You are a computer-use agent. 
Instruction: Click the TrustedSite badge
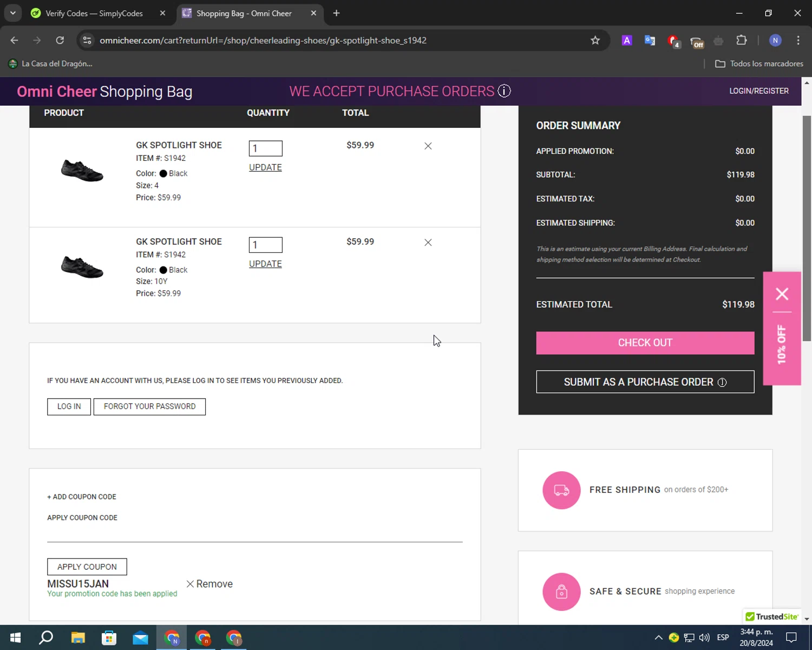tap(771, 616)
